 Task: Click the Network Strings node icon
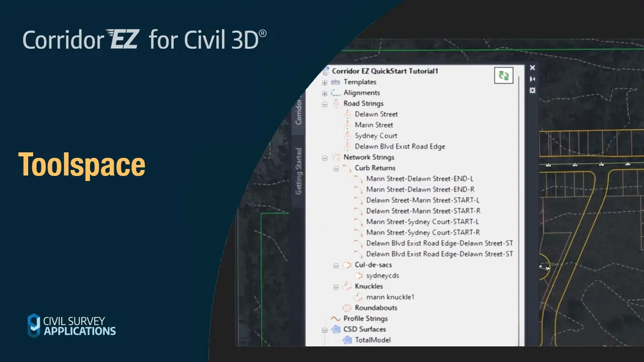[x=336, y=157]
